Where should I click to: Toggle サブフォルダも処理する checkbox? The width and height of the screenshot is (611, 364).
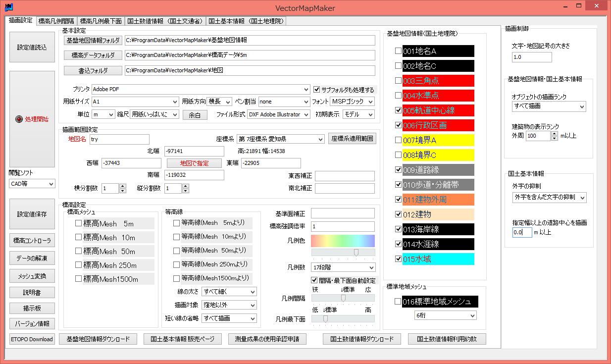317,90
